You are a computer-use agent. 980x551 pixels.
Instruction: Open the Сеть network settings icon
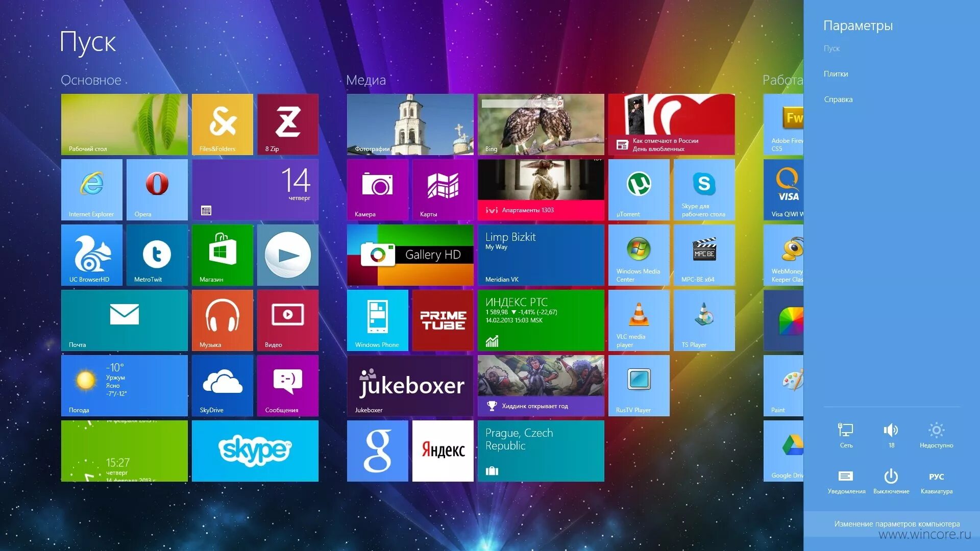click(x=846, y=435)
